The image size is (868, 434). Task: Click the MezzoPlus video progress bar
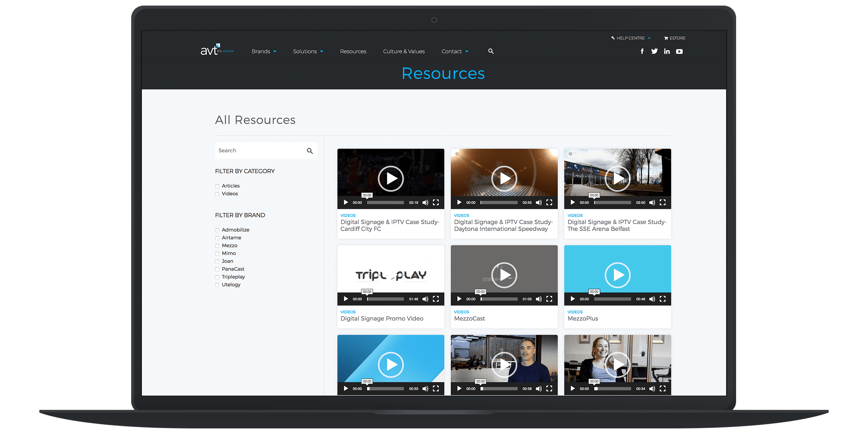(x=613, y=299)
